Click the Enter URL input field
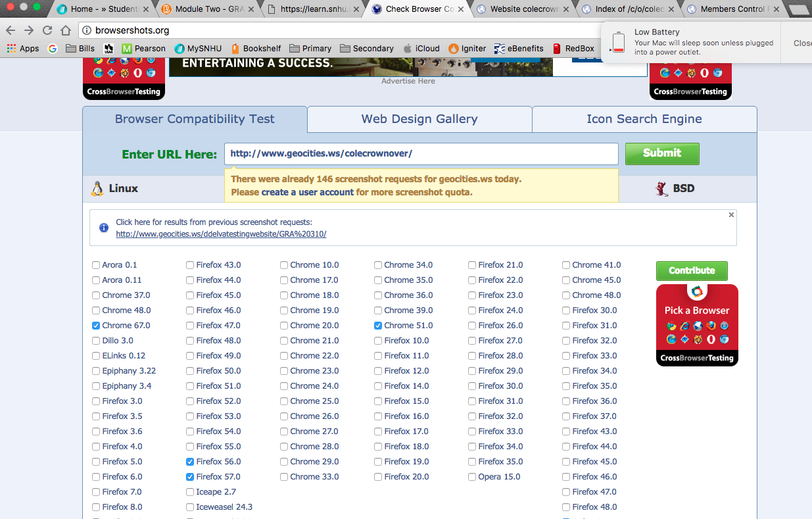This screenshot has width=812, height=519. coord(421,153)
